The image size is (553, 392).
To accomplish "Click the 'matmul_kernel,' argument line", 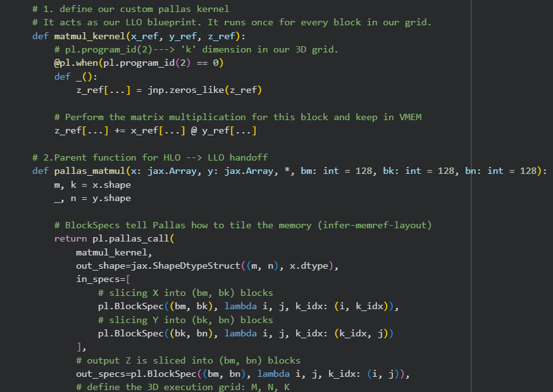I will tap(114, 252).
